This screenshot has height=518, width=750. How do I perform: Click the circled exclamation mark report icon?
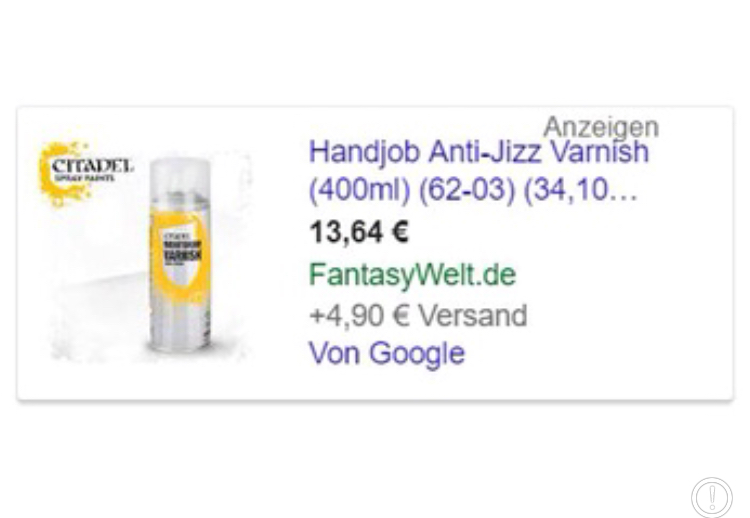pos(712,497)
